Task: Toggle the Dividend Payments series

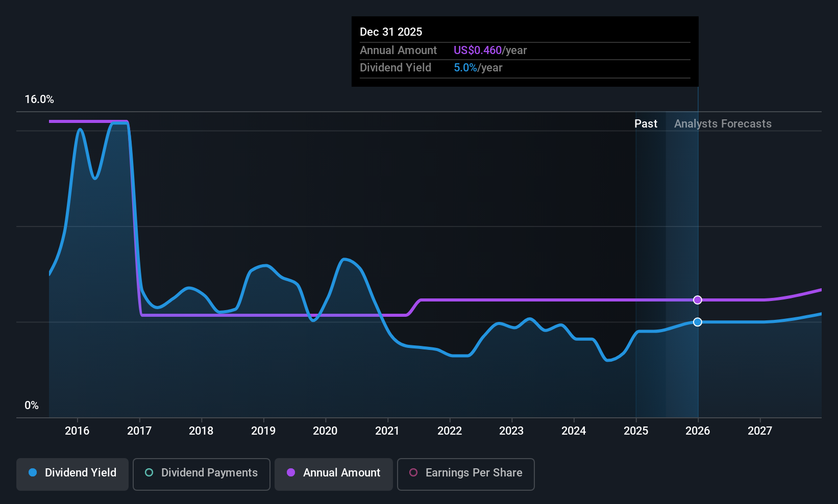Action: pos(202,474)
